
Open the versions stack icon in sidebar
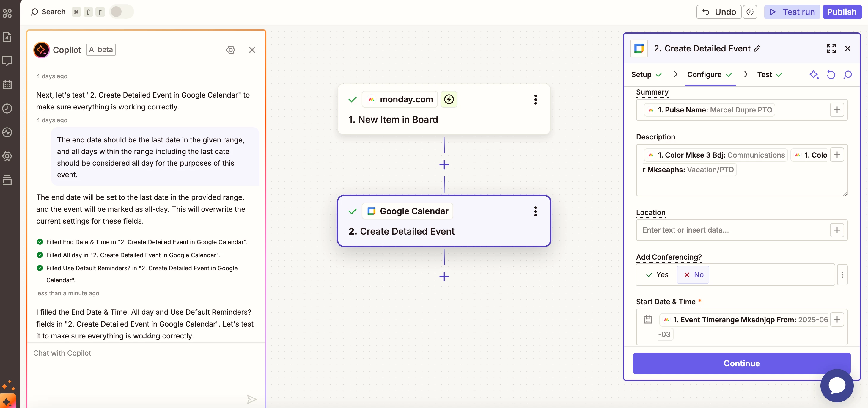[7, 180]
